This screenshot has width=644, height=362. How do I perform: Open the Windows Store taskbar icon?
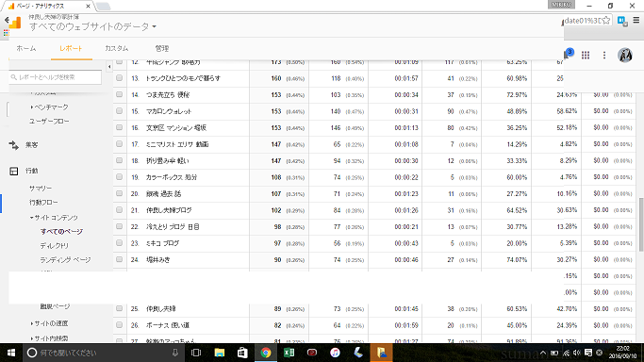pos(242,353)
